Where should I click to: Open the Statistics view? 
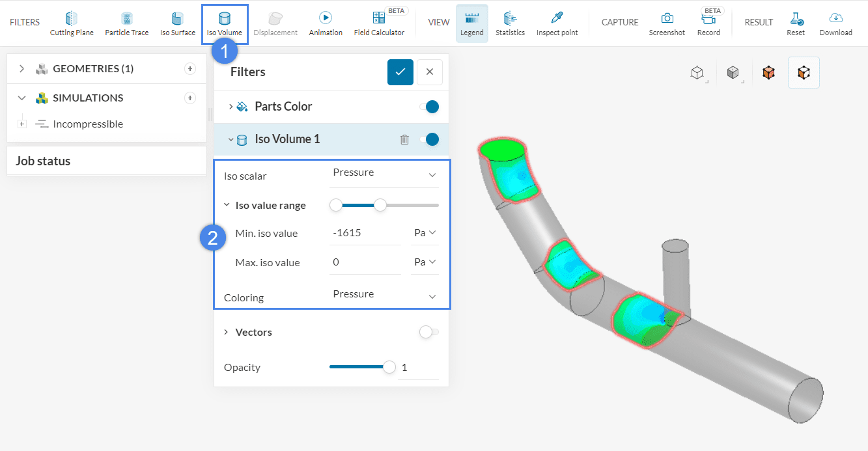click(510, 23)
